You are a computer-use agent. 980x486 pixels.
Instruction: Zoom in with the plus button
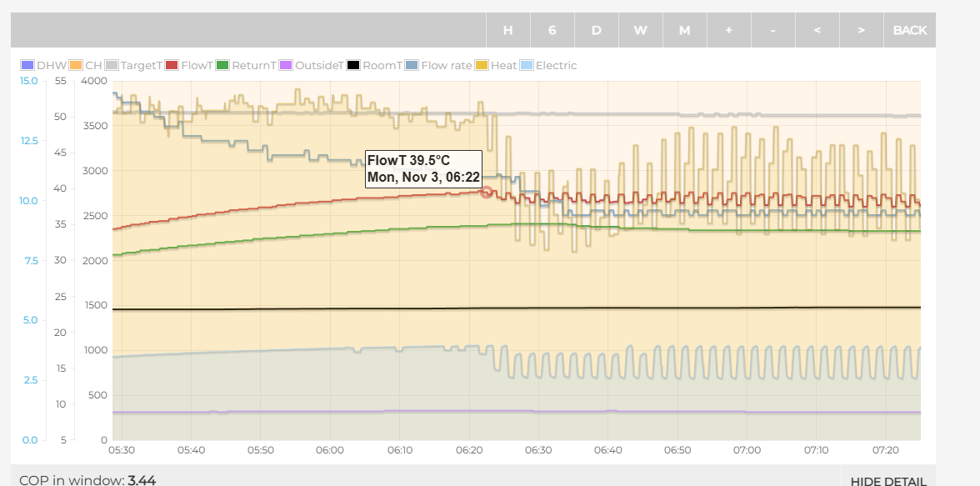tap(728, 30)
